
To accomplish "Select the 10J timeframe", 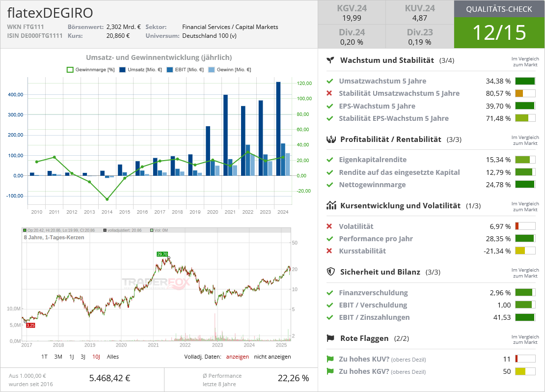I will click(x=96, y=357).
